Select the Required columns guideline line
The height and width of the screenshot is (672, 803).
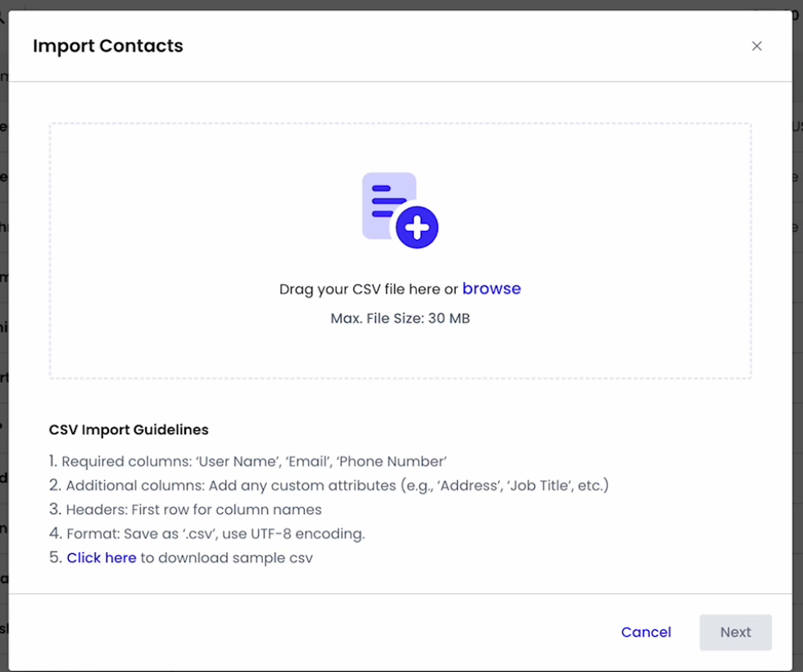(254, 461)
